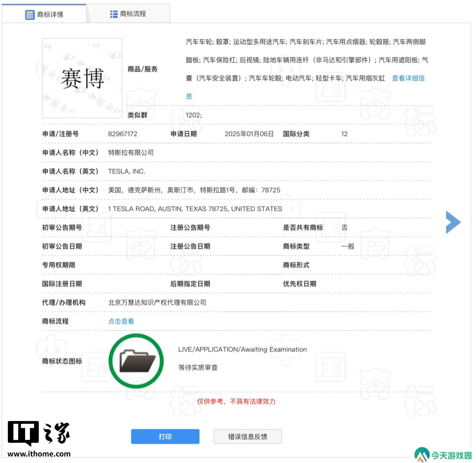
Task: Select the application date 2025年01月06日
Action: pos(249,134)
